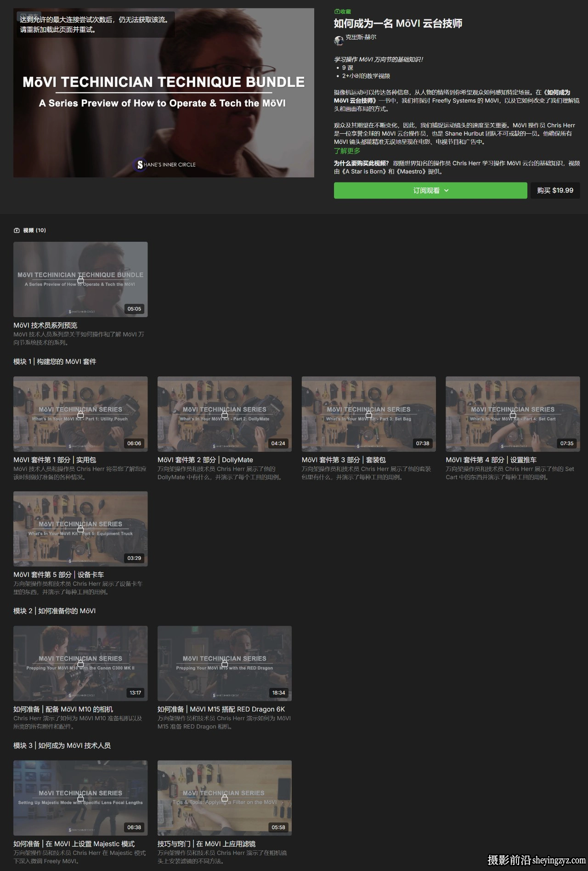Click the lock icon on the DollyMate thumbnail
The image size is (588, 871).
225,414
